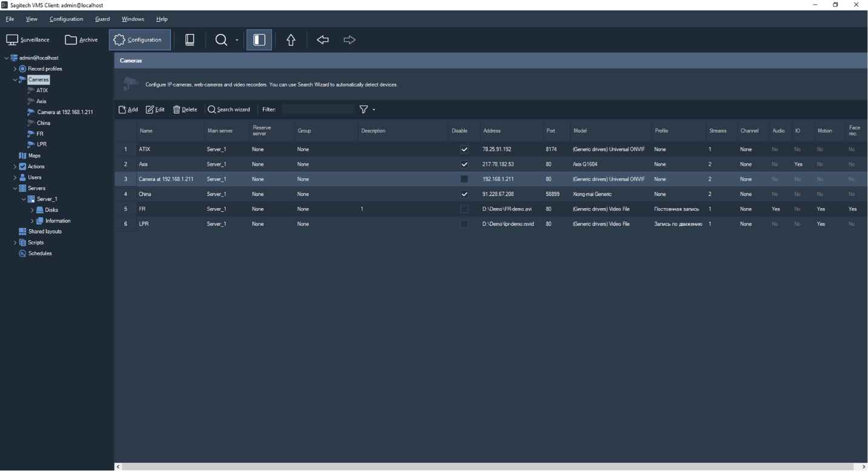Open the Surveillance view
The height and width of the screenshot is (471, 868).
pyautogui.click(x=28, y=40)
